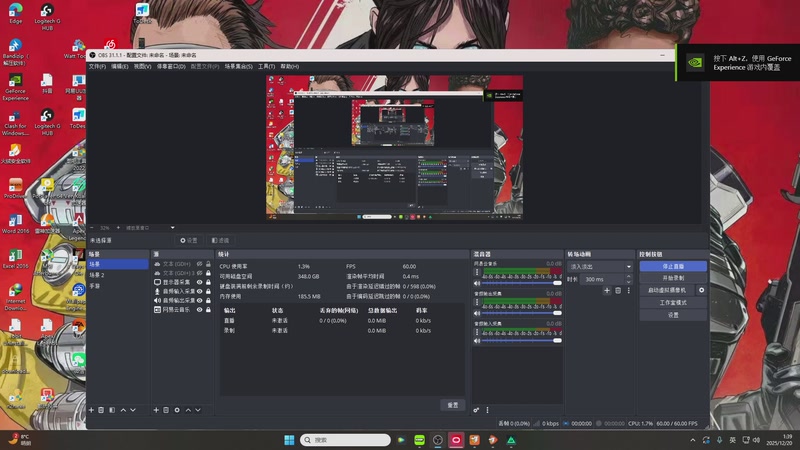Add a transition with the plus icon
This screenshot has height=450, width=800.
(x=607, y=290)
